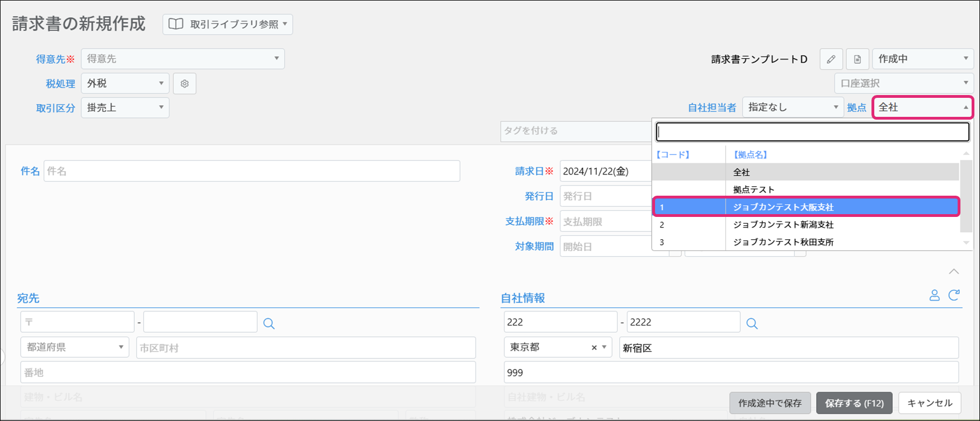This screenshot has height=421, width=980.
Task: Click the tax settings gear icon
Action: click(185, 83)
